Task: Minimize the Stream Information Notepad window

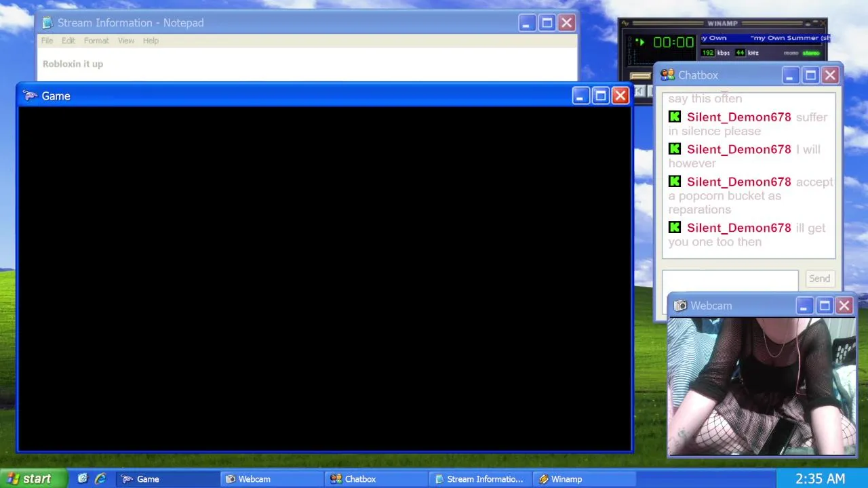Action: pos(527,23)
